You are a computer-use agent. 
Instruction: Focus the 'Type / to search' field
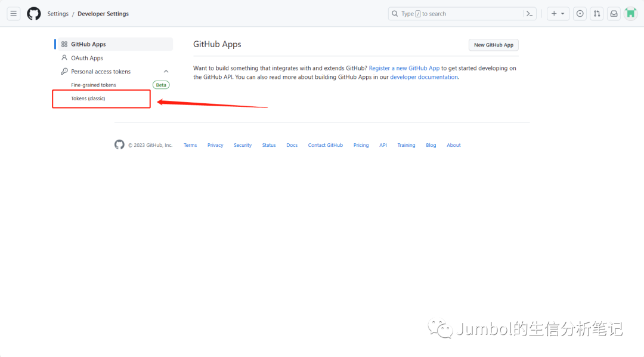[462, 14]
